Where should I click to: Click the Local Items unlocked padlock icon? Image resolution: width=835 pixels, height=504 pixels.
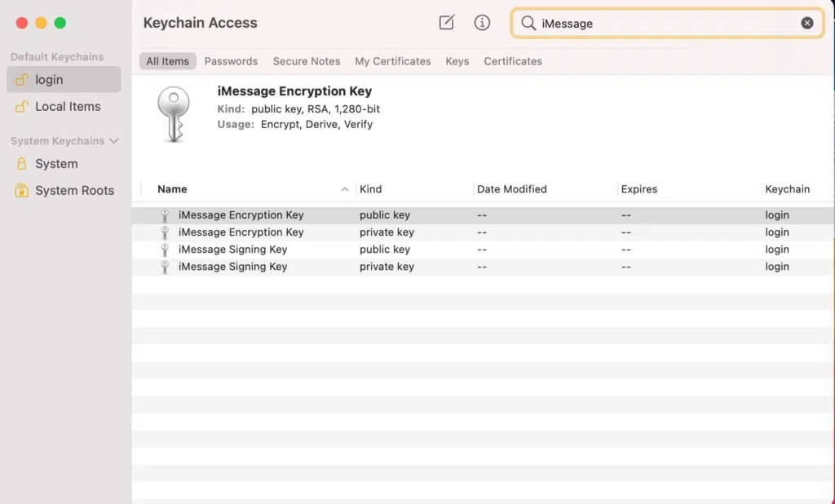pyautogui.click(x=21, y=106)
